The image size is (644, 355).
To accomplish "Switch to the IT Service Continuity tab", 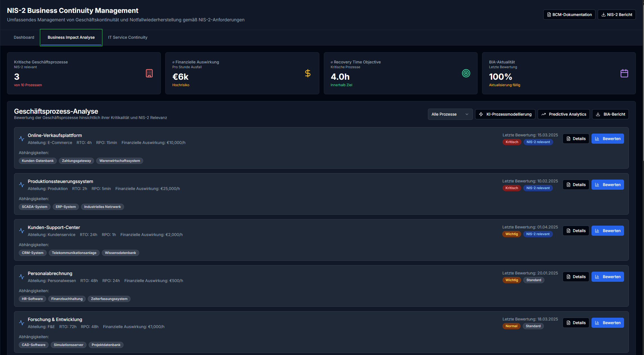I will [128, 37].
